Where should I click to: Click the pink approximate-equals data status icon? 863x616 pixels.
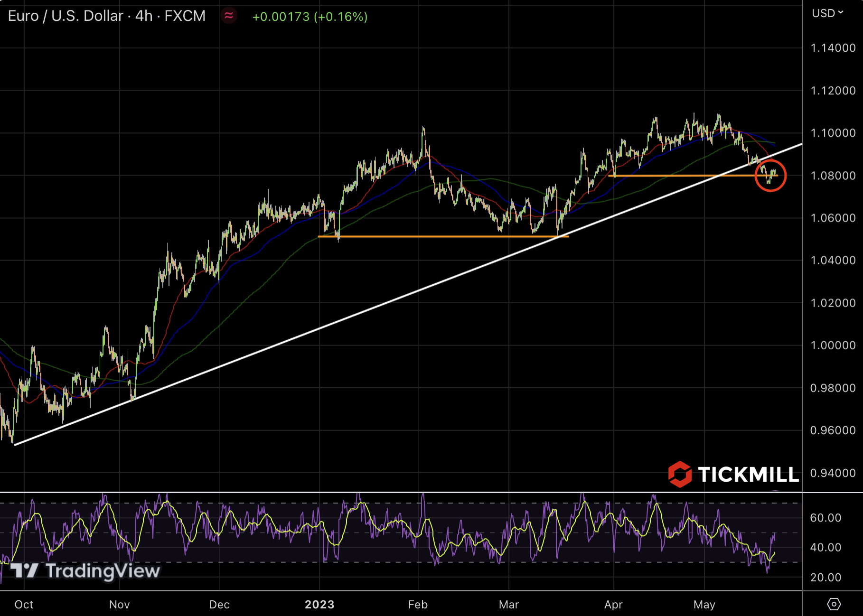tap(229, 16)
